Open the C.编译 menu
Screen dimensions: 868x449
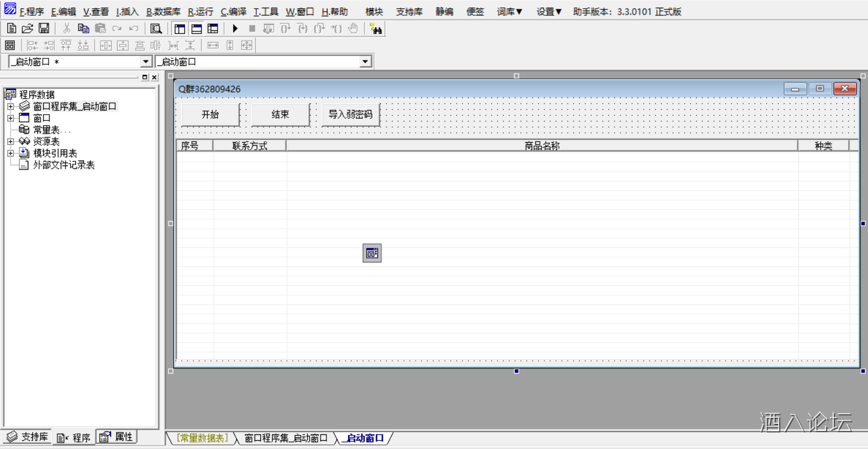click(x=233, y=12)
